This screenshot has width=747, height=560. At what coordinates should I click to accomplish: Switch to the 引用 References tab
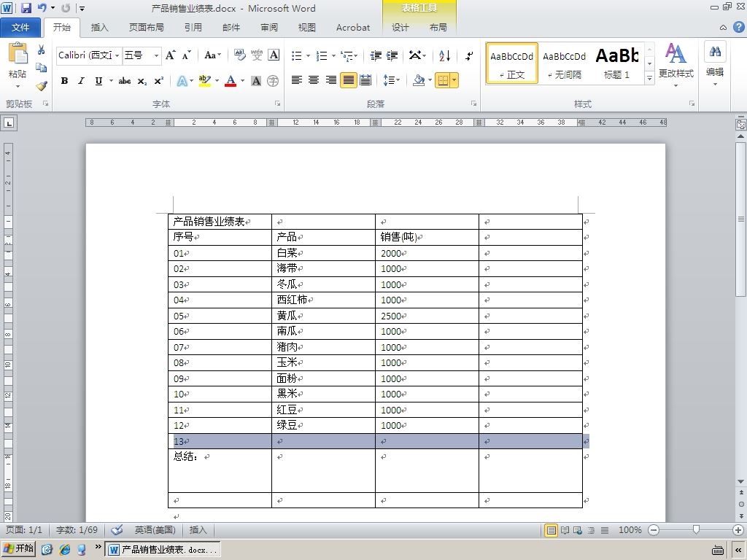193,28
